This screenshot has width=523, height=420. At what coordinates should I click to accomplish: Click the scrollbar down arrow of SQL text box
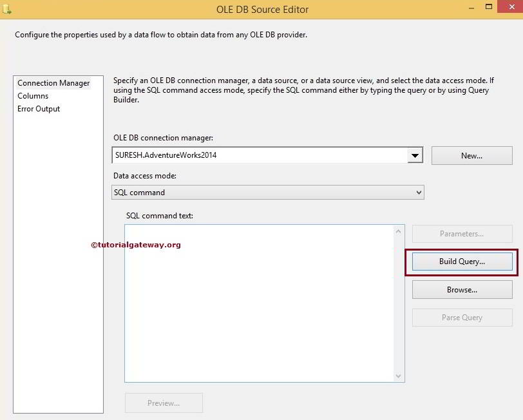[x=398, y=374]
